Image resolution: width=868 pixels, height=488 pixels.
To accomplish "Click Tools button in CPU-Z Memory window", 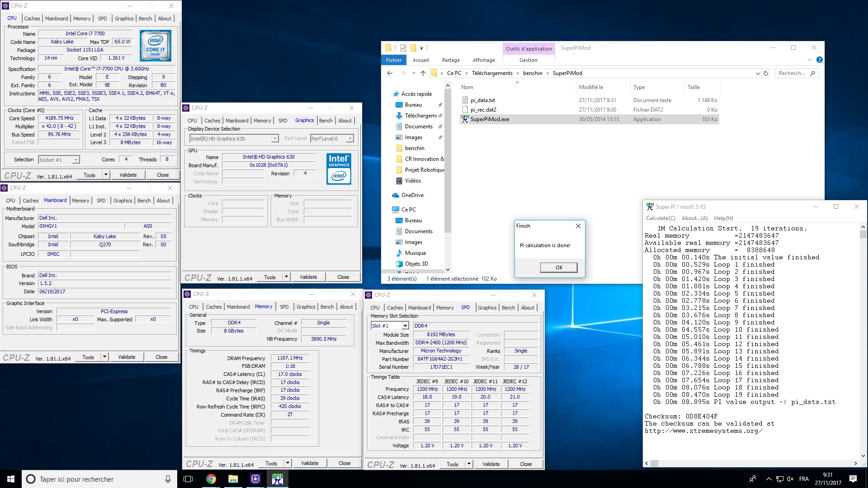I will [x=271, y=463].
